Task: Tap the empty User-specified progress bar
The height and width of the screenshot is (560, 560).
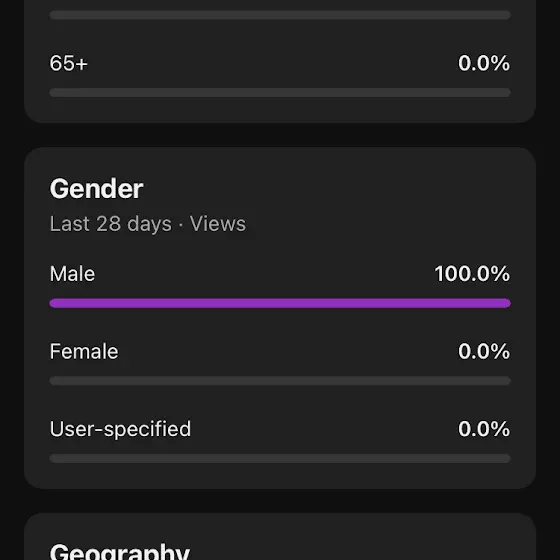Action: (x=280, y=458)
